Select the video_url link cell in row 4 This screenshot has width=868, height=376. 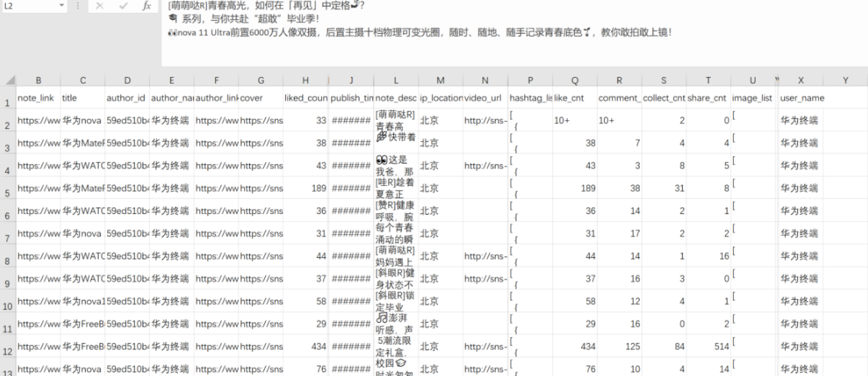tap(485, 165)
